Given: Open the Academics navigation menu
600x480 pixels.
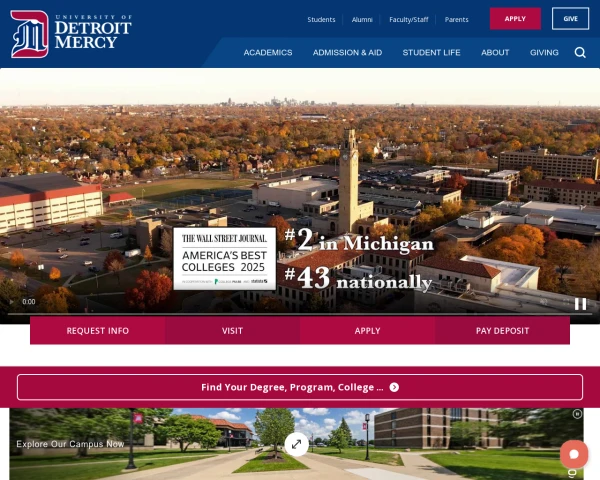Looking at the screenshot, I should 268,52.
